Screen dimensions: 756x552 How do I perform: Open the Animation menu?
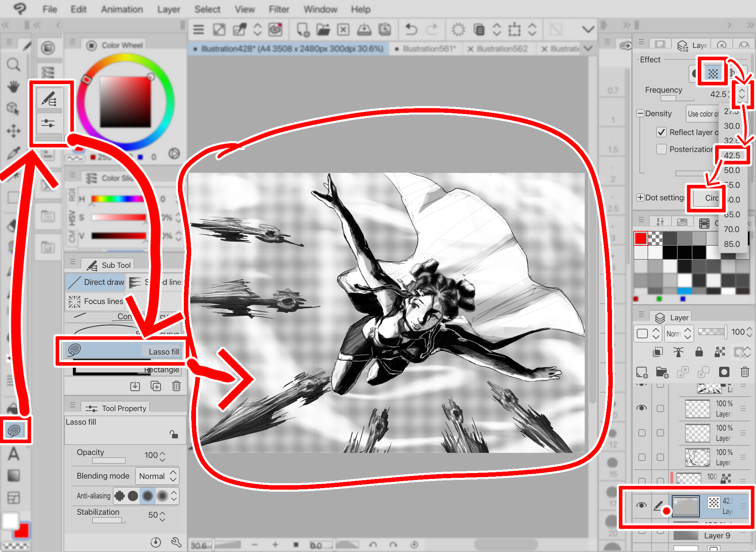click(122, 9)
